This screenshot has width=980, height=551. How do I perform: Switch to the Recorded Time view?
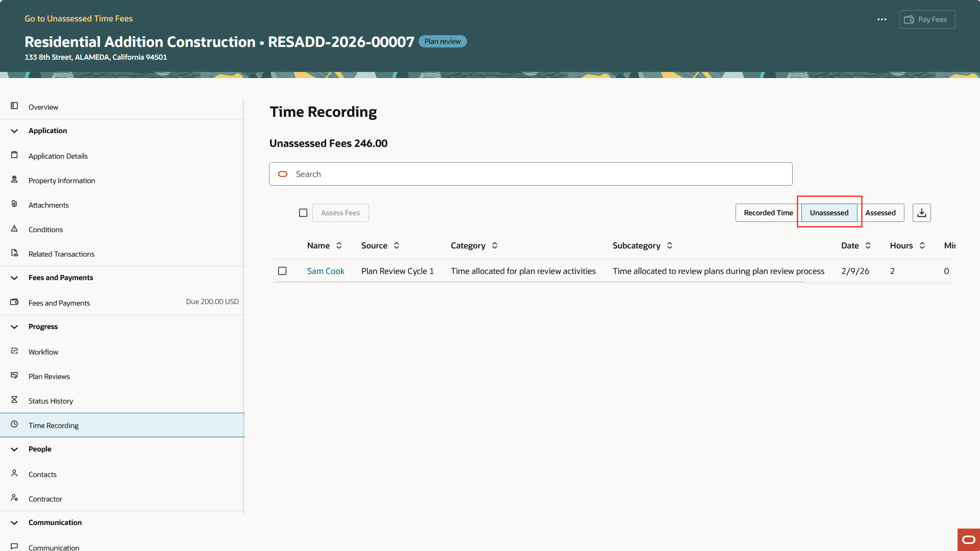point(768,213)
